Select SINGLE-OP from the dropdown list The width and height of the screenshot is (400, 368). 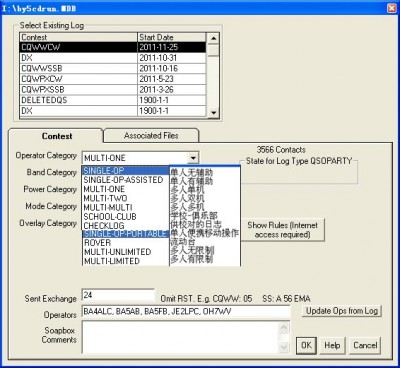coord(126,171)
